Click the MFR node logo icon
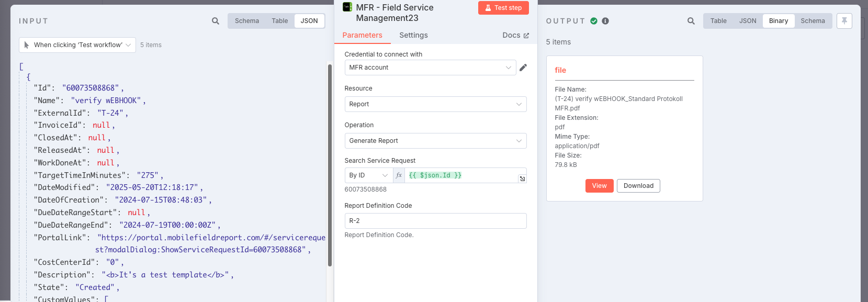Viewport: 868px width, 302px height. click(x=347, y=7)
